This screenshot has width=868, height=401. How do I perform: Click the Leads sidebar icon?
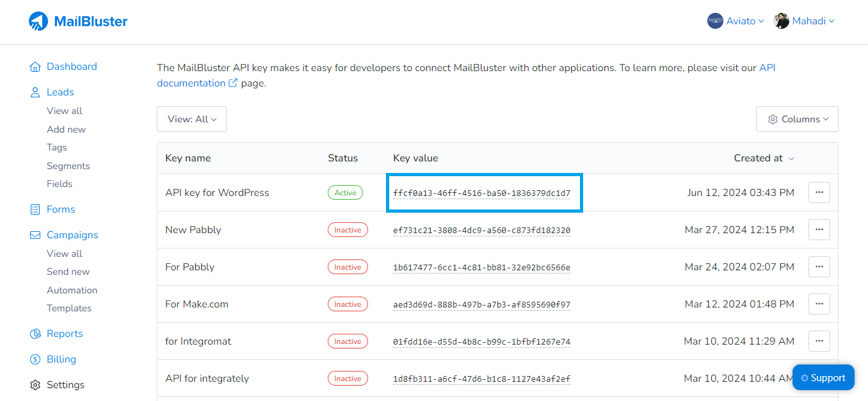click(x=35, y=92)
